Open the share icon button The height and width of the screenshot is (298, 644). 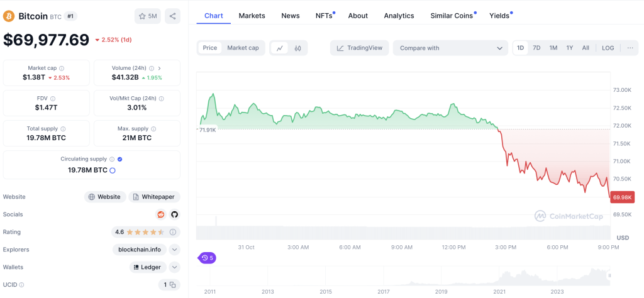pyautogui.click(x=172, y=16)
